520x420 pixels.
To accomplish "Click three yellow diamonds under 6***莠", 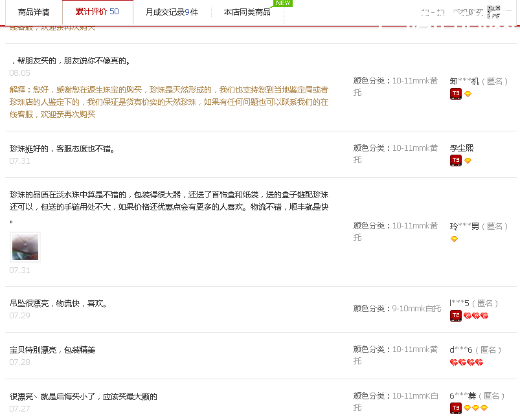I will point(475,408).
